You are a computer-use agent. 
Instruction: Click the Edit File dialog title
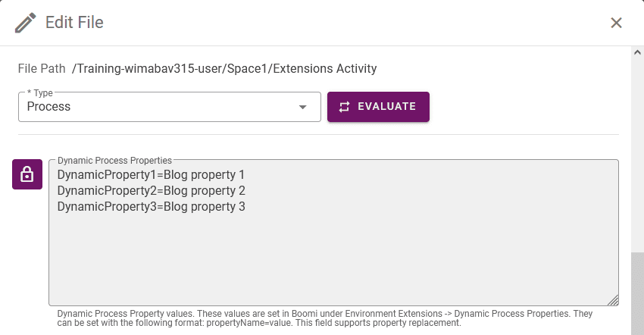pos(74,22)
